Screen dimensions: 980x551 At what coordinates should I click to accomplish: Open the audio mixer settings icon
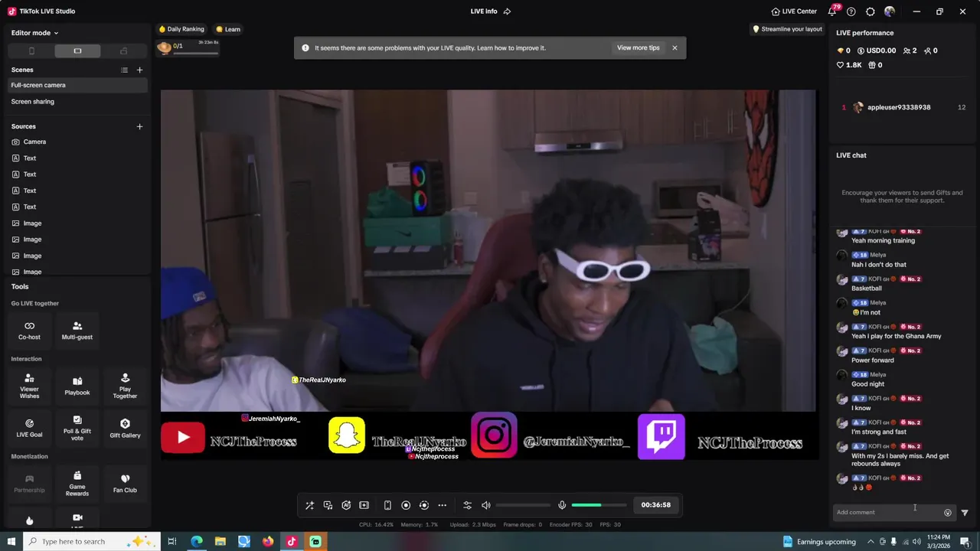pos(468,505)
